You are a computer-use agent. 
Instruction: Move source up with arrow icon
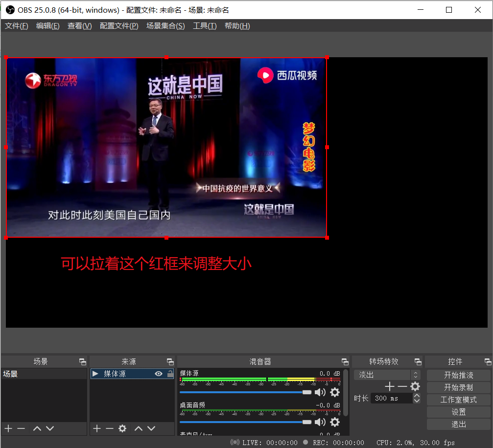(x=139, y=428)
